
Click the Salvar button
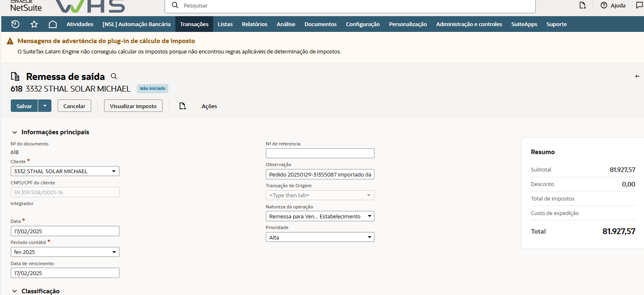click(24, 106)
